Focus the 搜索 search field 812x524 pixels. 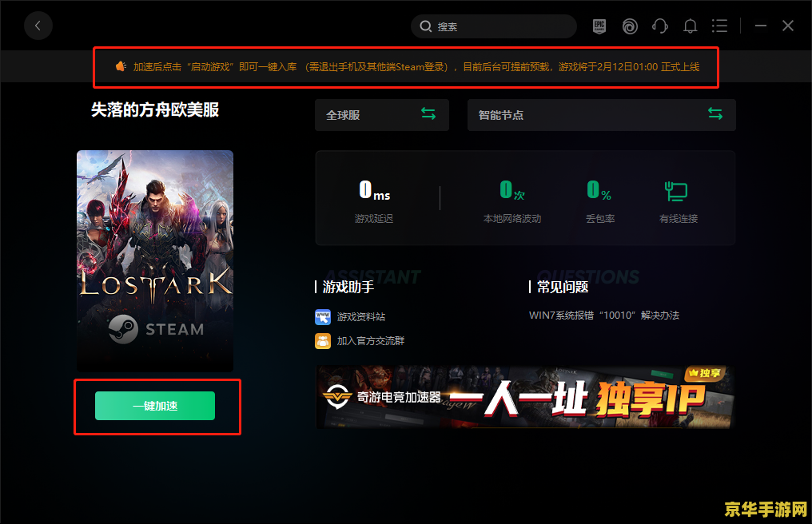click(x=494, y=26)
